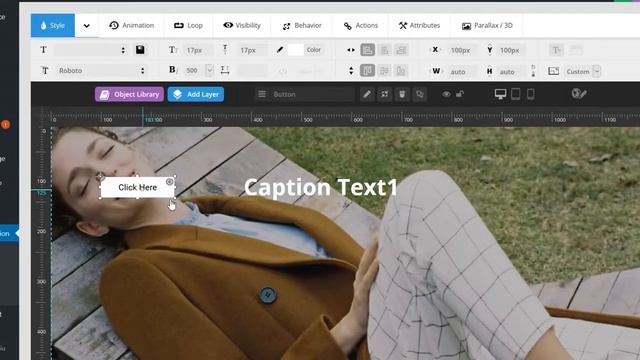Viewport: 640px width, 360px height.
Task: Open the Roboto font family dropdown
Action: pos(102,71)
